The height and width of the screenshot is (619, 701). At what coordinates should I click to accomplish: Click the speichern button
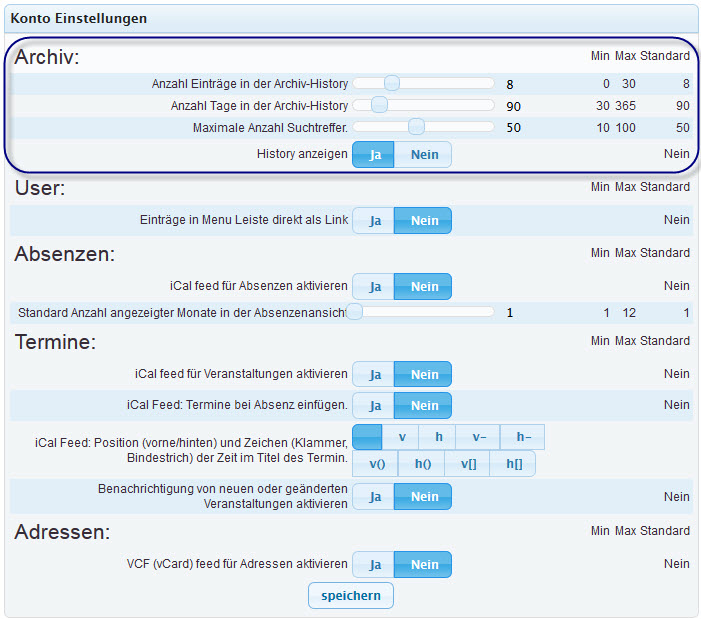click(350, 595)
